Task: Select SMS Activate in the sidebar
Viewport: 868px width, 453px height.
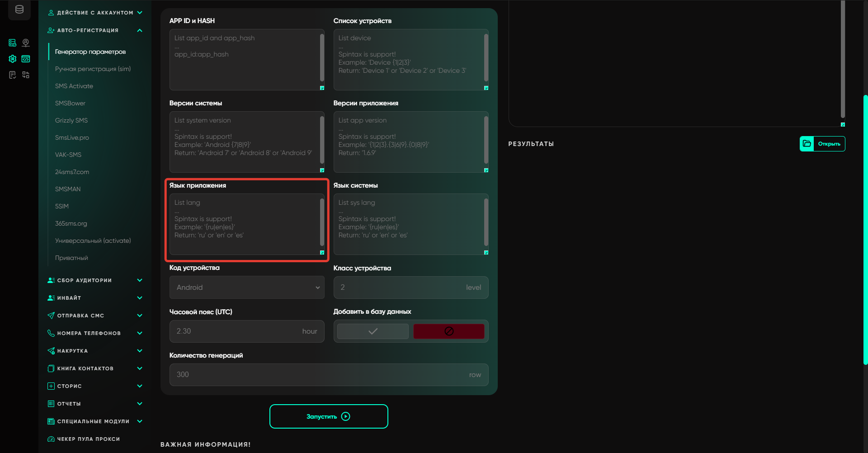Action: 74,86
